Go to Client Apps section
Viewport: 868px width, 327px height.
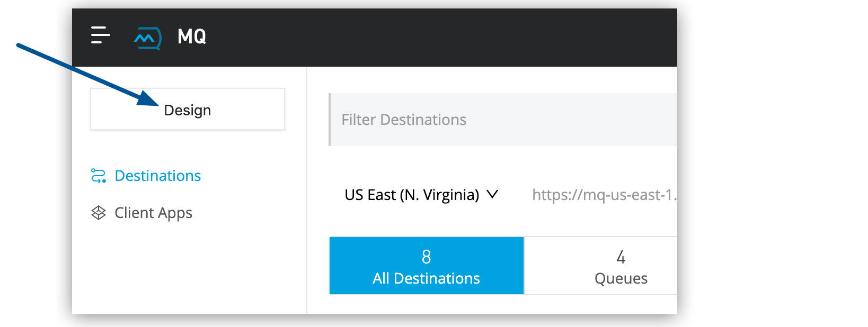click(x=153, y=213)
